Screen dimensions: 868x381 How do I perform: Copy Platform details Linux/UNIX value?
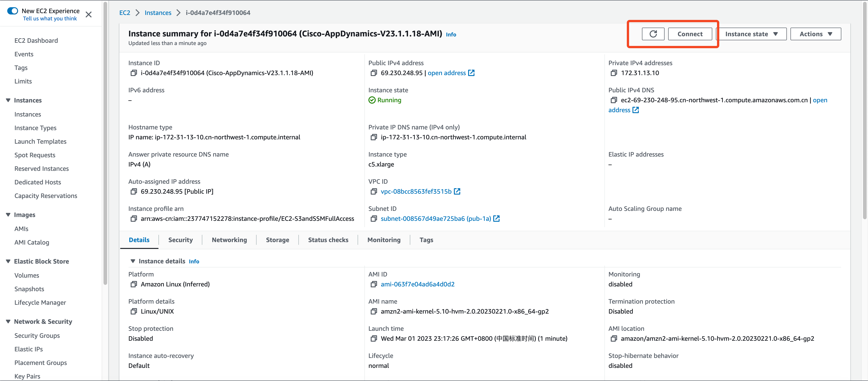click(x=134, y=311)
